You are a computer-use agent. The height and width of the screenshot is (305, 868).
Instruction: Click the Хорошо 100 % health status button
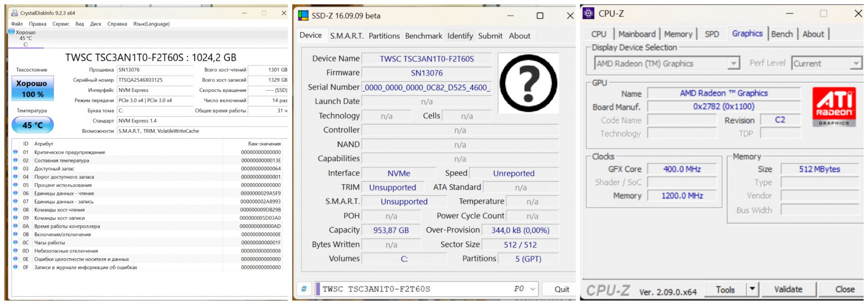click(32, 89)
